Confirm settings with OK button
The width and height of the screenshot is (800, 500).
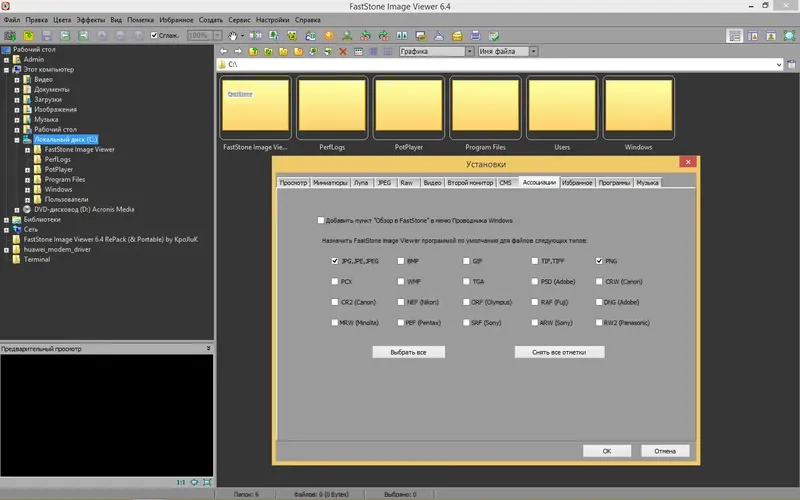click(607, 451)
